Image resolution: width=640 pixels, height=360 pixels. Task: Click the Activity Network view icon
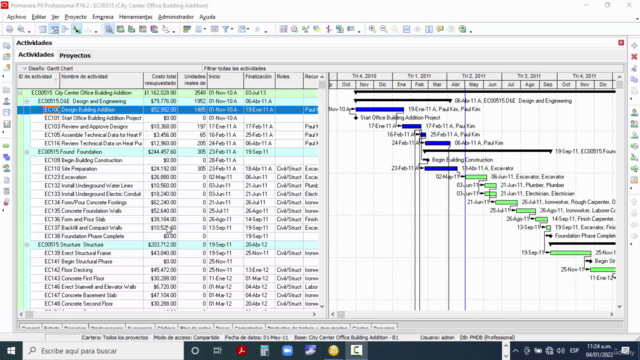pyautogui.click(x=65, y=29)
